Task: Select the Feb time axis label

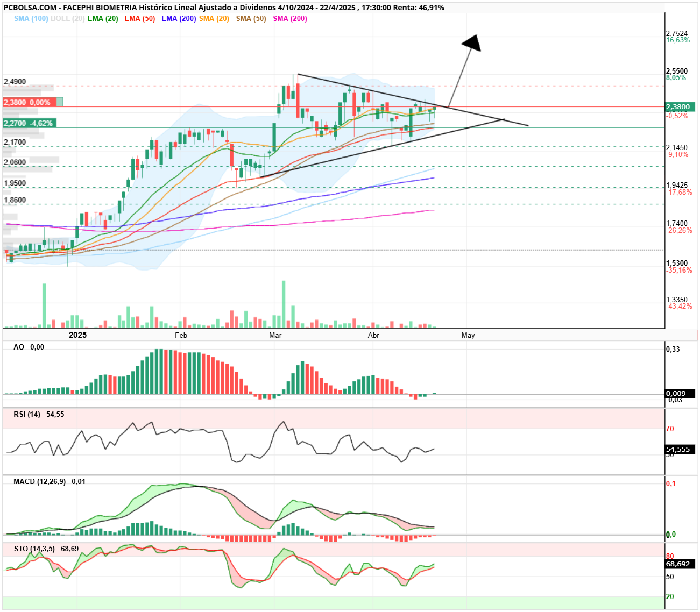Action: (x=181, y=335)
